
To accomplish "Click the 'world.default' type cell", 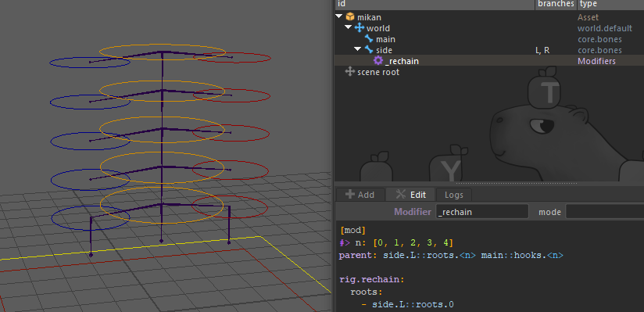I will 605,28.
